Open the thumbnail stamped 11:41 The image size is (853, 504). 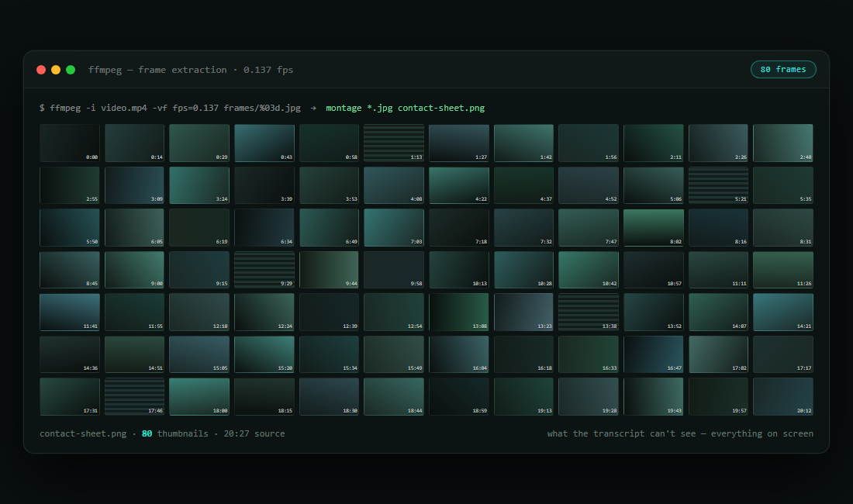(70, 312)
